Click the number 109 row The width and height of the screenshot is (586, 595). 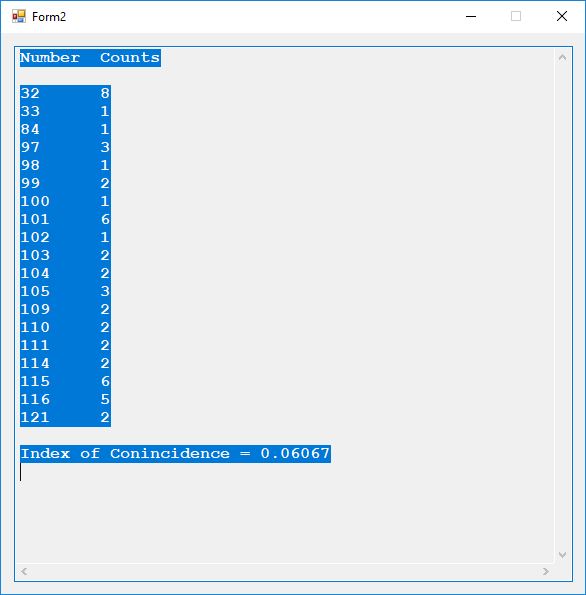(65, 309)
